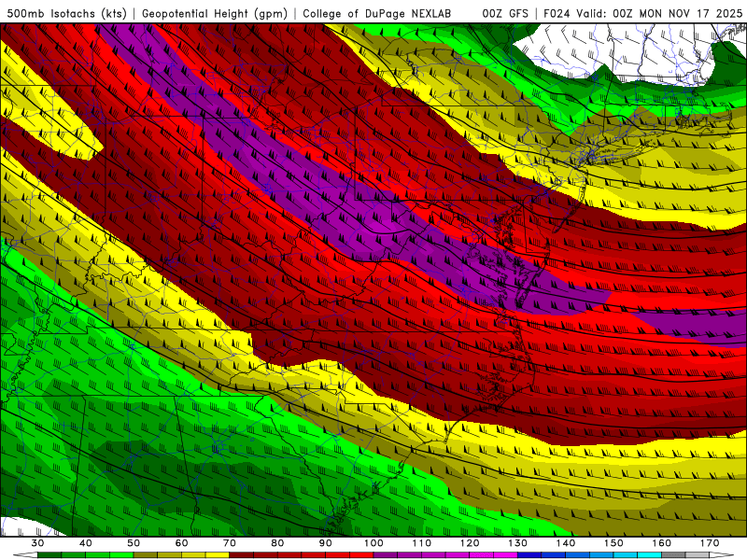Viewport: 747px width, 560px height.
Task: Click the 90 label on the legend
Action: pos(325,543)
